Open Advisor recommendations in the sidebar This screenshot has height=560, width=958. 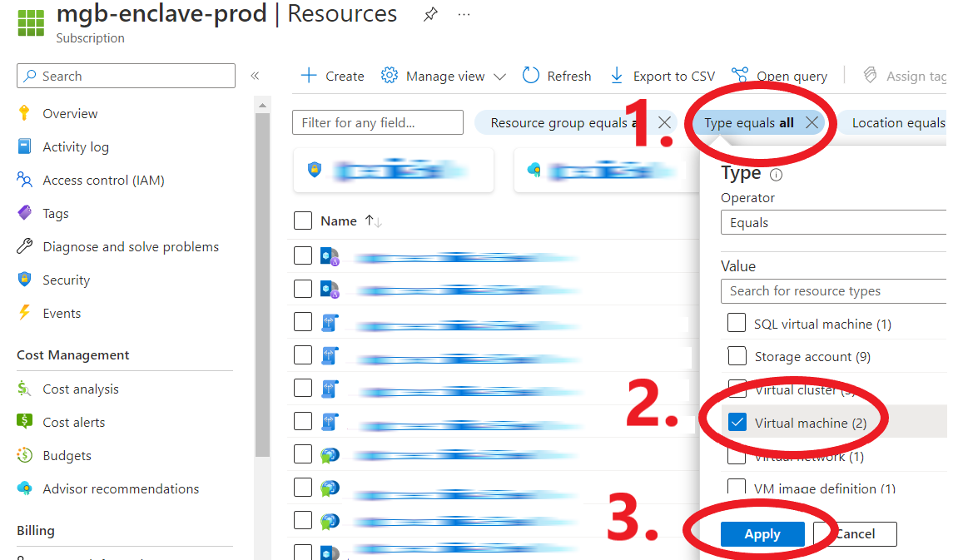pyautogui.click(x=121, y=488)
